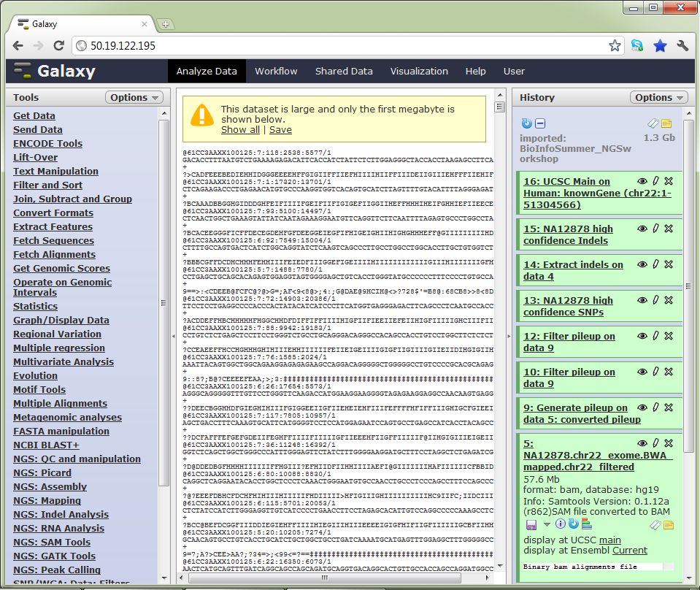Click the browser address bar

(x=343, y=45)
